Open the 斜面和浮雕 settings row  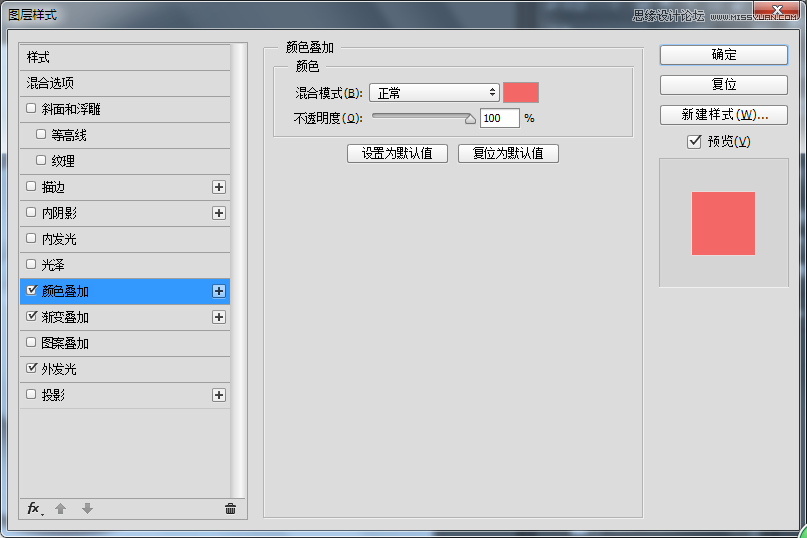(x=125, y=109)
